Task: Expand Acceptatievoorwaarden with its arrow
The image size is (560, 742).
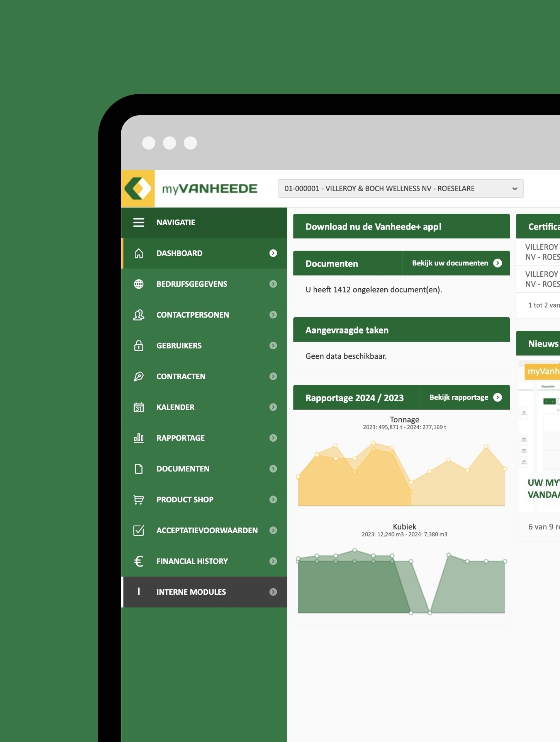Action: (x=273, y=530)
